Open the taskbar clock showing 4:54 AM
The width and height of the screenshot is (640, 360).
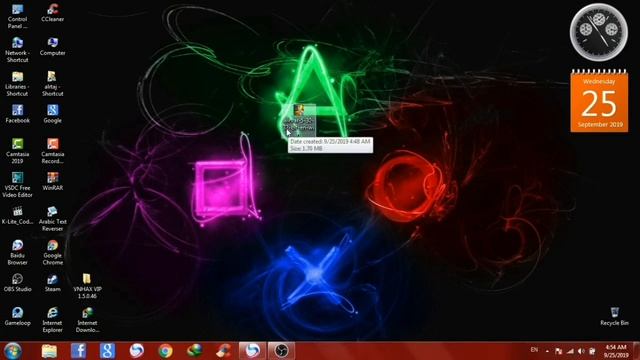[x=616, y=351]
